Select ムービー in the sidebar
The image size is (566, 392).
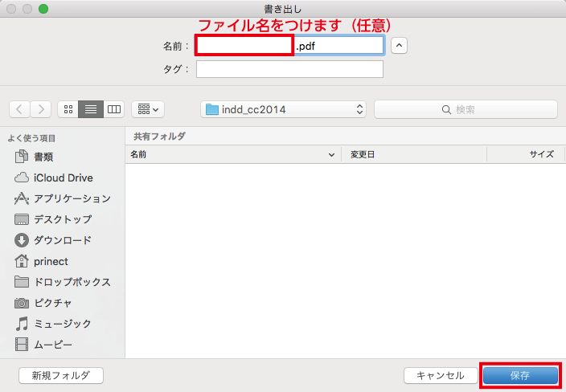43,345
